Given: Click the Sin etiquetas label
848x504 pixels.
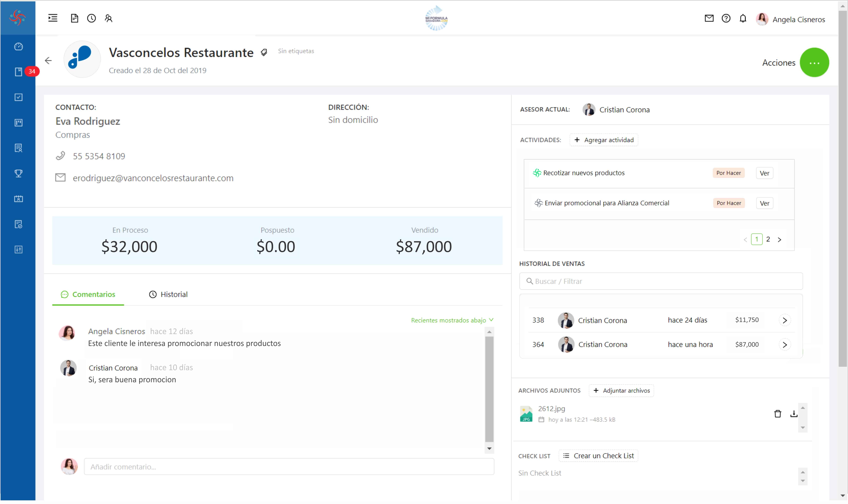Looking at the screenshot, I should 296,51.
